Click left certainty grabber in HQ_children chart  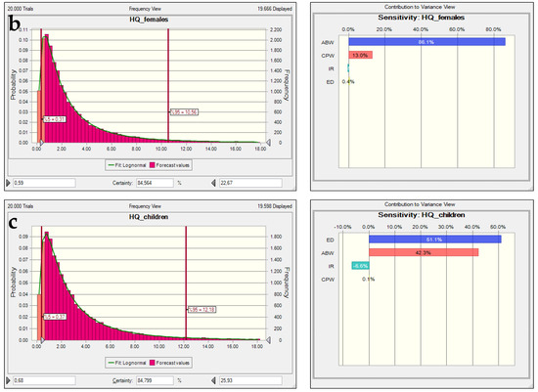coord(42,340)
